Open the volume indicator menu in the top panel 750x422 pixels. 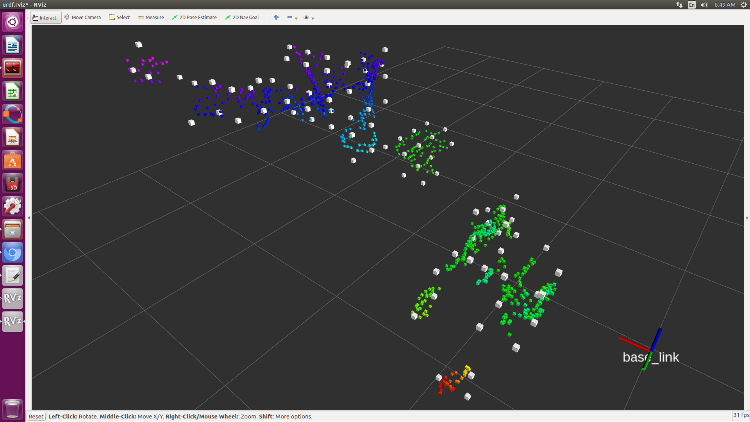(706, 5)
